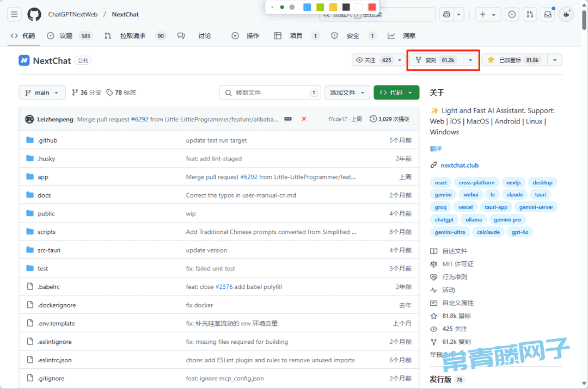View the failed checks red X icon
This screenshot has height=389, width=588.
(x=304, y=119)
